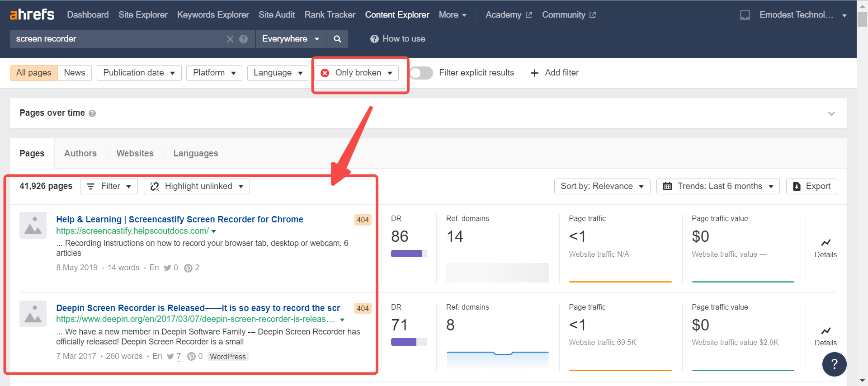Select the All pages filter
This screenshot has height=386, width=868.
34,73
